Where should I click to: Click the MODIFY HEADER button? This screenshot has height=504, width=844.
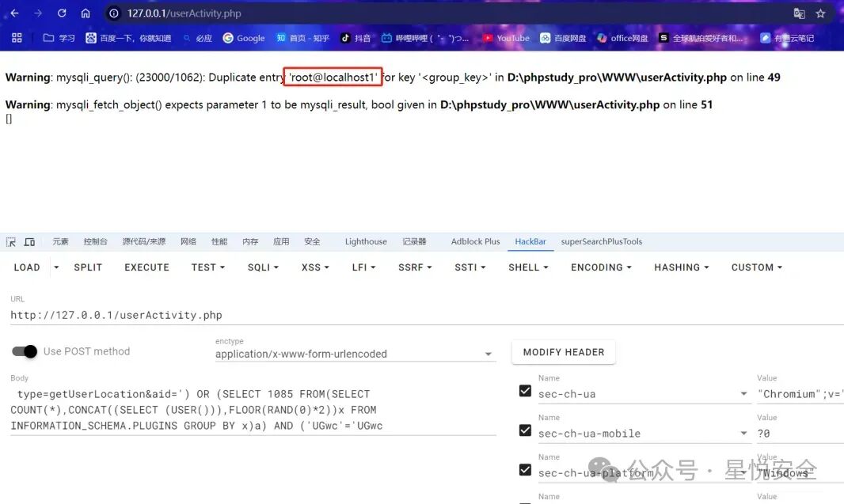pyautogui.click(x=564, y=352)
